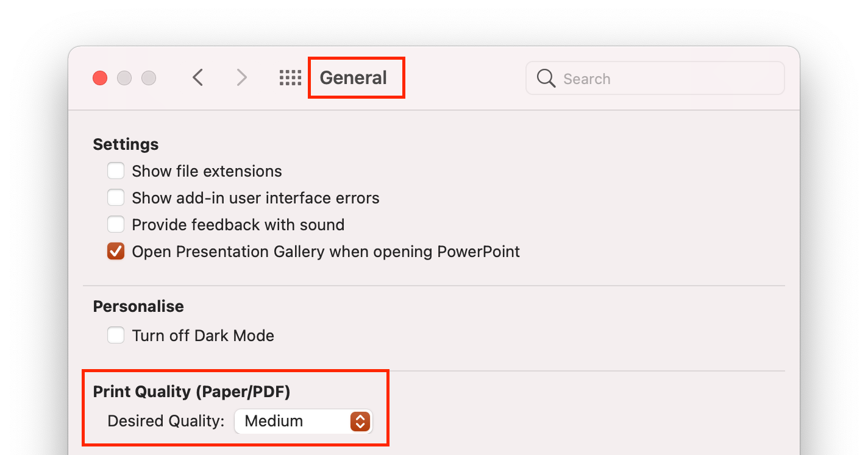Click the magnifying glass search icon
Screen dimensions: 868x455
click(546, 78)
